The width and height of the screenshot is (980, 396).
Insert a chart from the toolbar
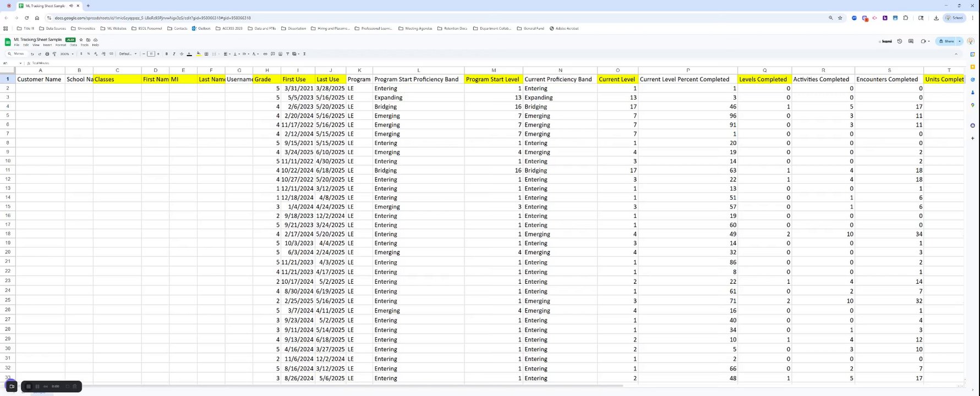coord(280,54)
